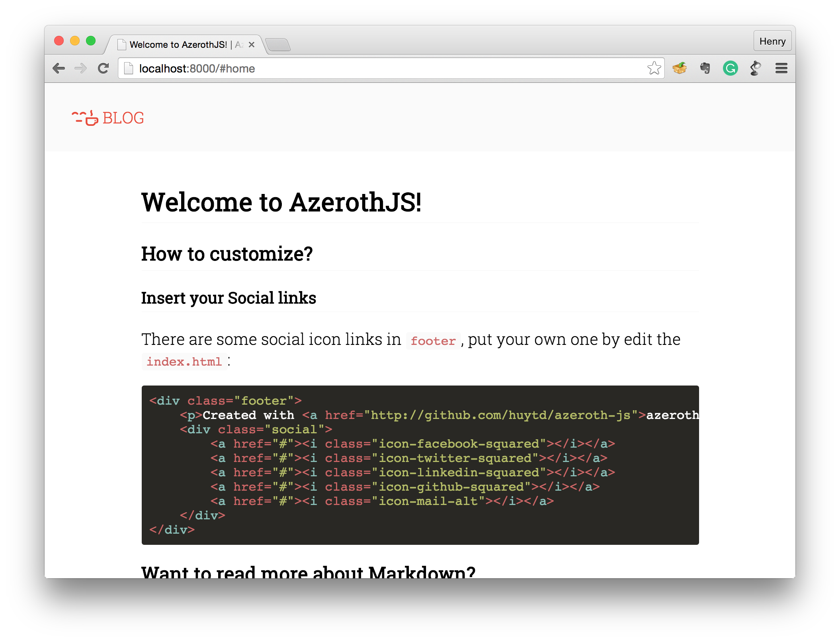Open a new blank tab
This screenshot has height=642, width=840.
tap(278, 45)
